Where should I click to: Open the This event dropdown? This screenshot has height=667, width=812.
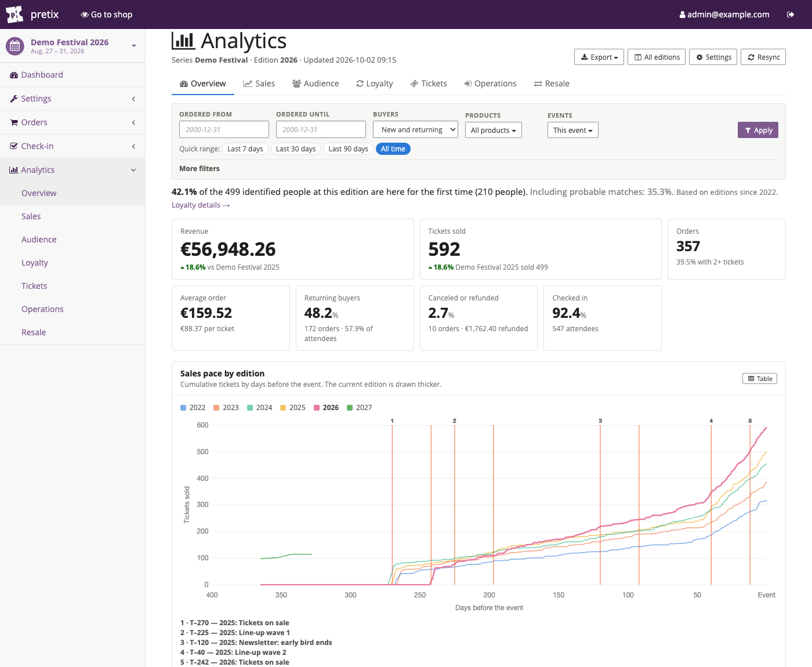click(x=573, y=130)
